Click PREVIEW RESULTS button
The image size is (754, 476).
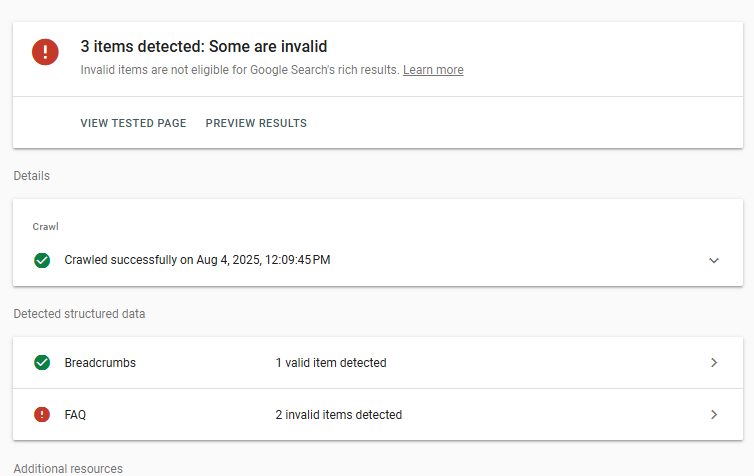pyautogui.click(x=256, y=123)
